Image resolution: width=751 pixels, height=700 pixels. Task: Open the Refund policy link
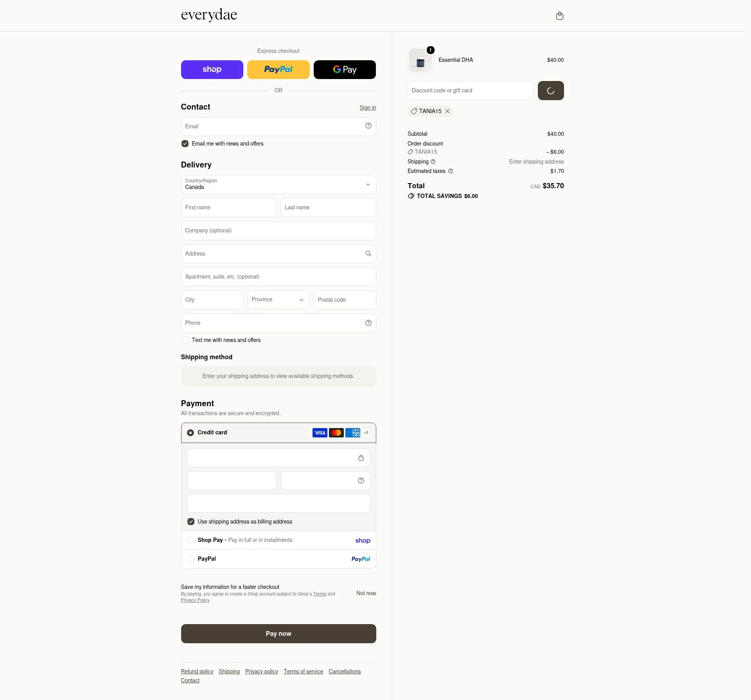[x=197, y=671]
